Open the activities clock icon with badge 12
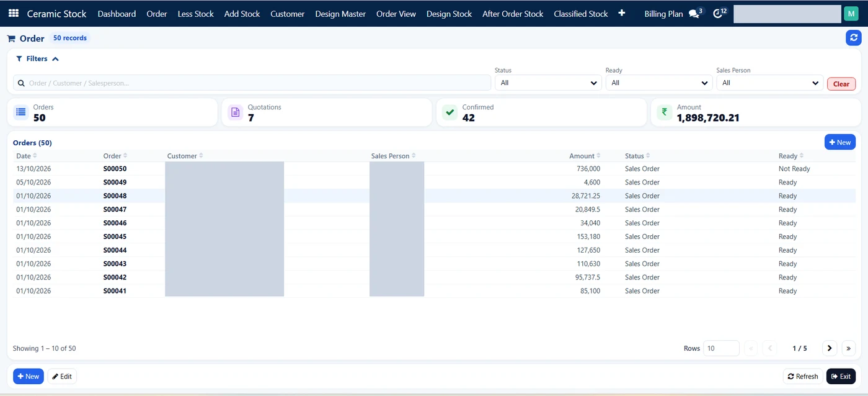 (x=719, y=13)
